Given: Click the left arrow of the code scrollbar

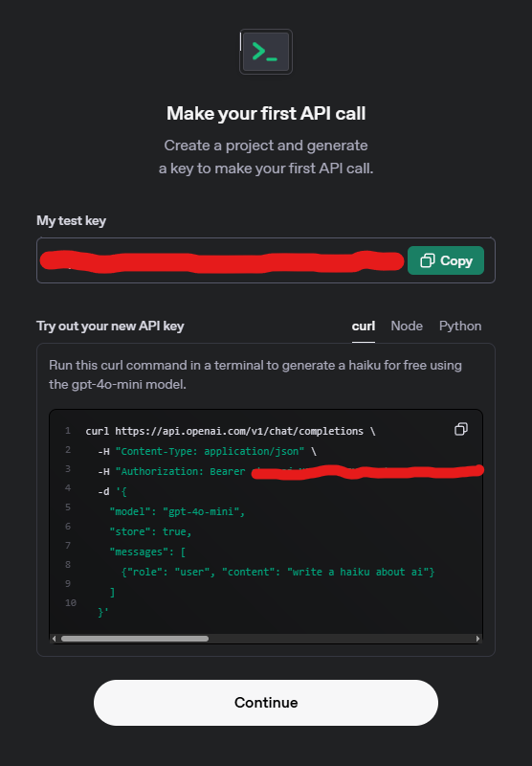Looking at the screenshot, I should 54,639.
